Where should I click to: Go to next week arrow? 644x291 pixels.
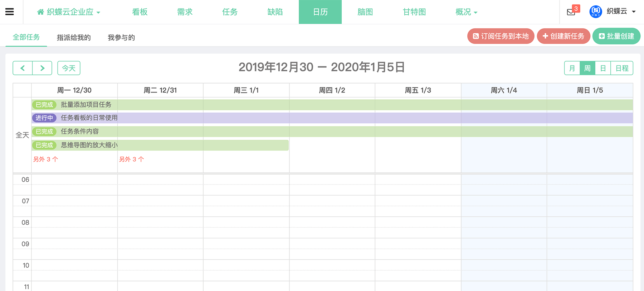point(42,68)
